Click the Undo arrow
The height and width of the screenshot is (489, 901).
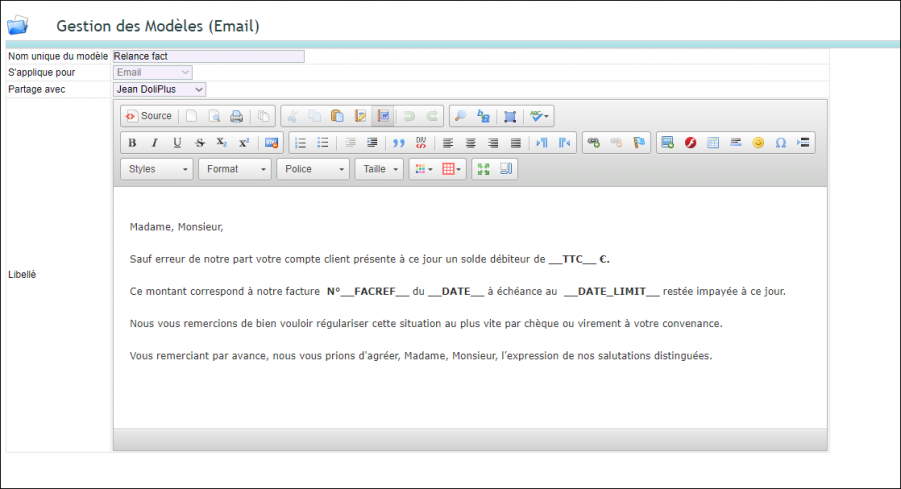point(409,116)
